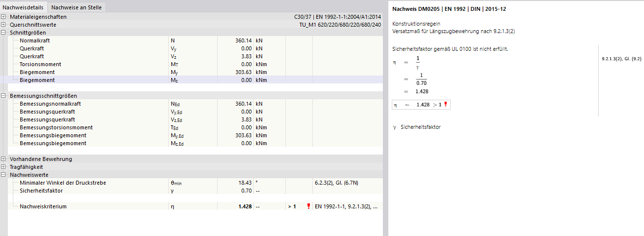The width and height of the screenshot is (644, 236).
Task: Expand the Tragfähigkeit section
Action: tap(4, 167)
